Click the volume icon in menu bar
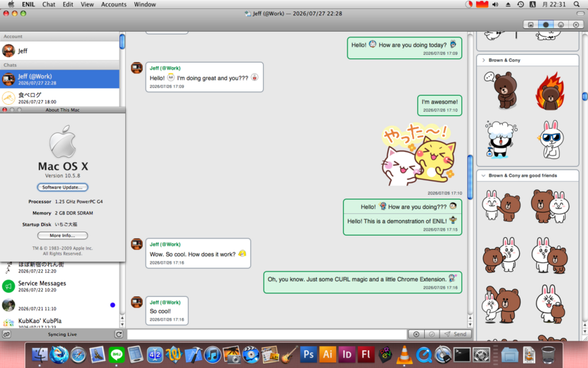Viewport: 588px width, 368px height. tap(495, 4)
